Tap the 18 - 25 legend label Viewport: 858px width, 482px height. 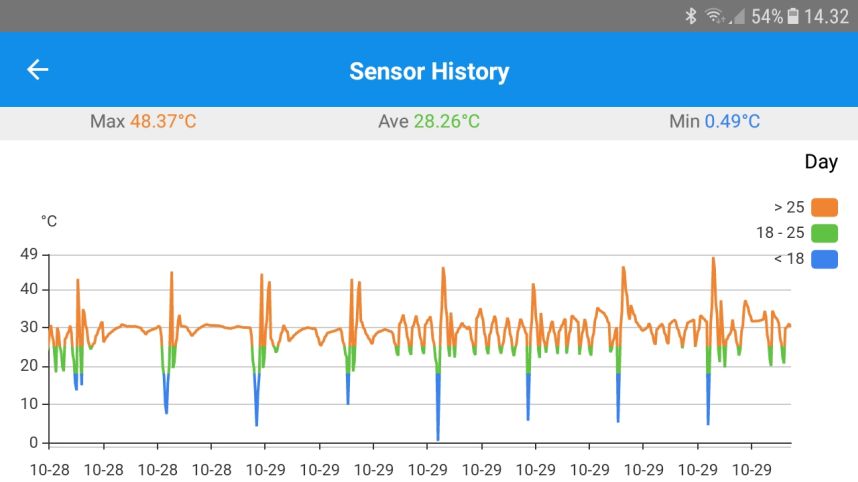click(780, 234)
